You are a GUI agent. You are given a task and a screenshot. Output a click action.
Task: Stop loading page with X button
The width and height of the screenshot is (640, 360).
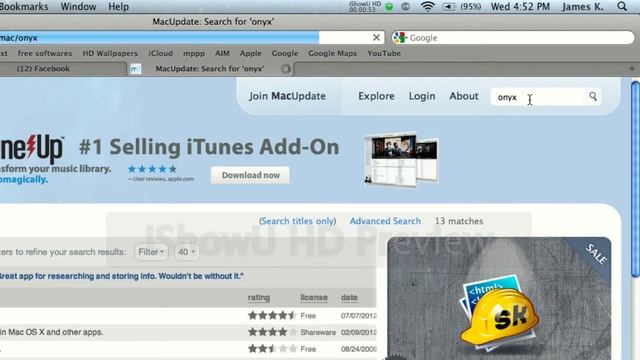[x=376, y=38]
